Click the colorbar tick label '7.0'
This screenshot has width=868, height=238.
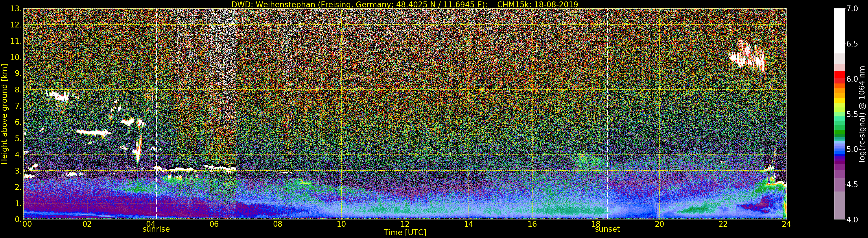[852, 9]
